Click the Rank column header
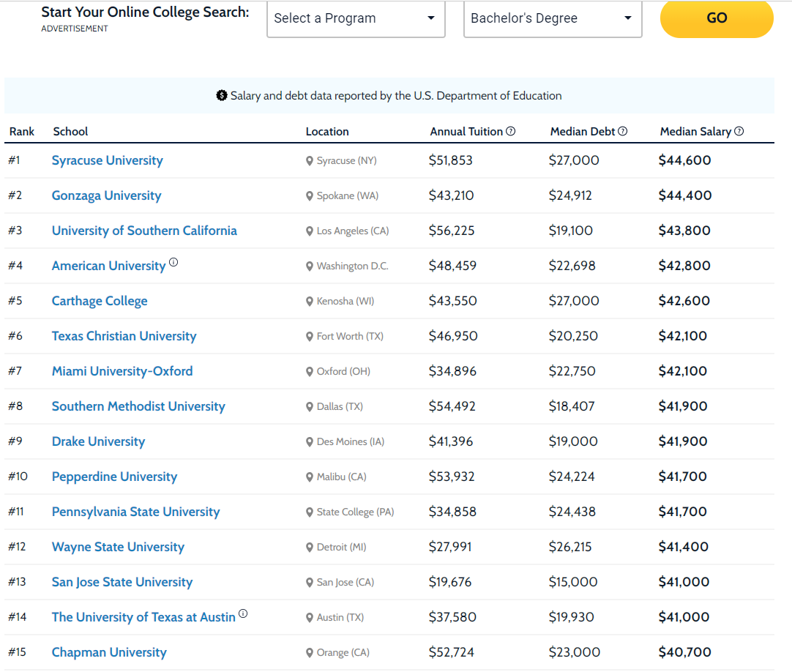The image size is (792, 672). (22, 131)
